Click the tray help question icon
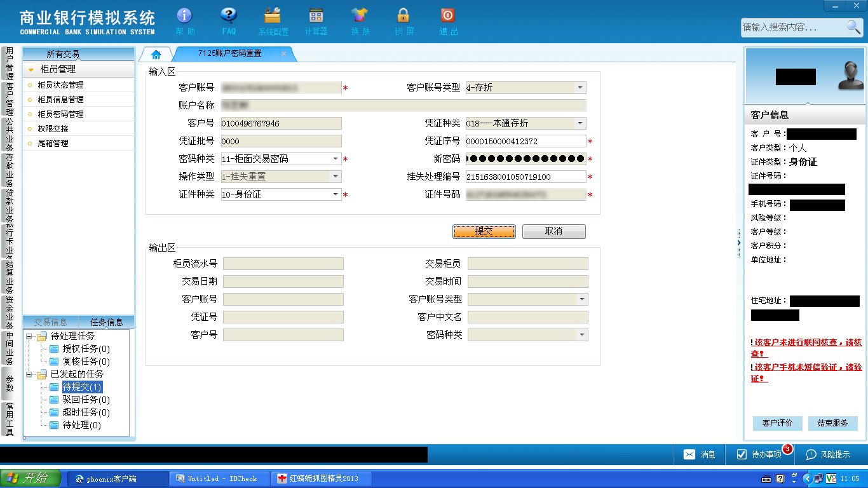 tap(780, 478)
